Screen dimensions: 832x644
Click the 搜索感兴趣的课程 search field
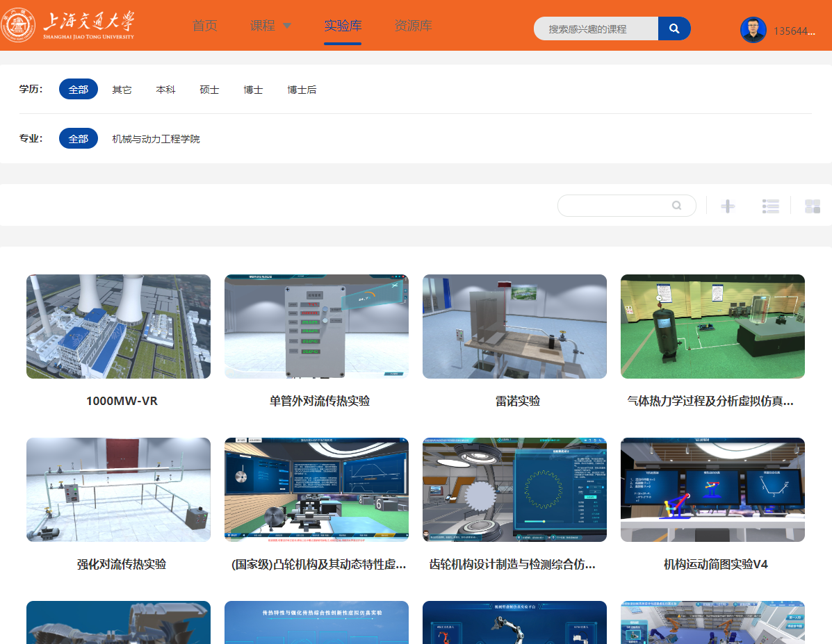596,28
